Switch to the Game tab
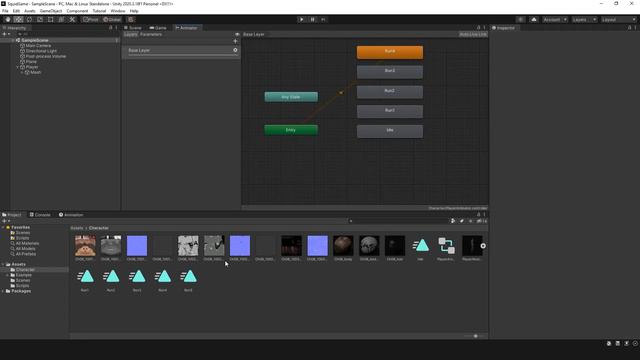Viewport: 640px width, 360px height. point(158,28)
